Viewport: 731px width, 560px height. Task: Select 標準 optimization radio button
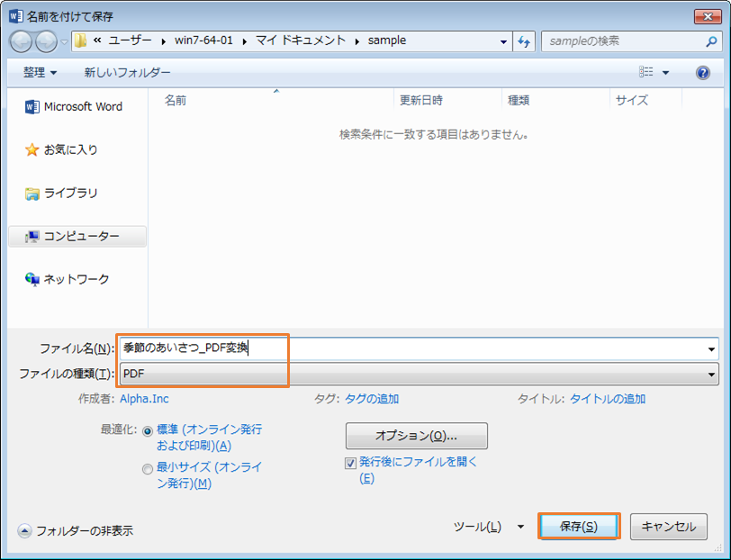[x=148, y=431]
